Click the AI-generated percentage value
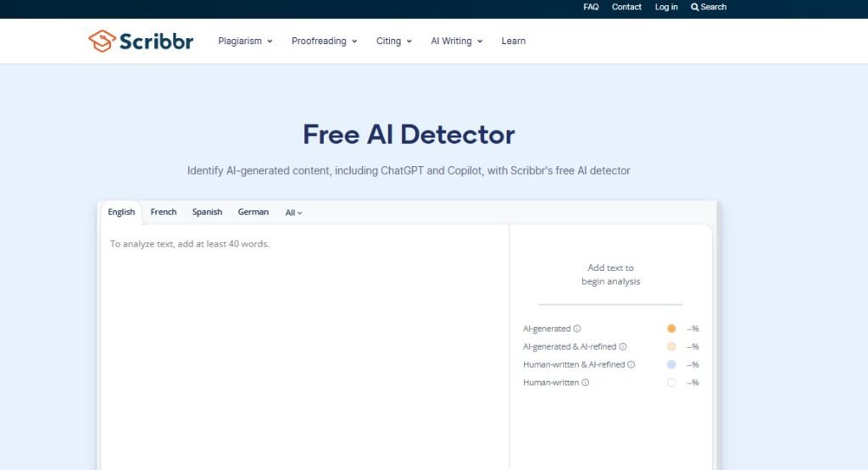Screen dimensions: 868x470 click(x=693, y=329)
